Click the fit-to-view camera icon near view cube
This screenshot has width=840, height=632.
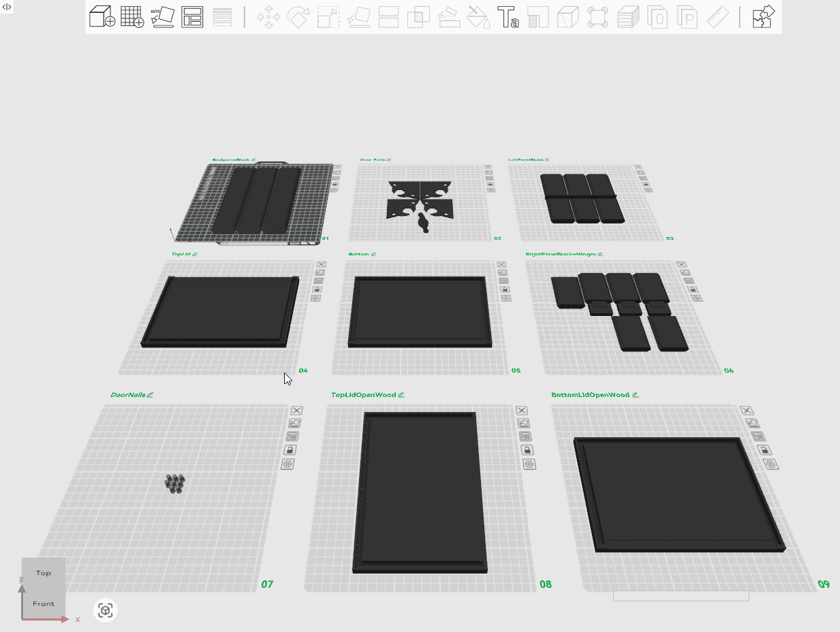pos(105,610)
